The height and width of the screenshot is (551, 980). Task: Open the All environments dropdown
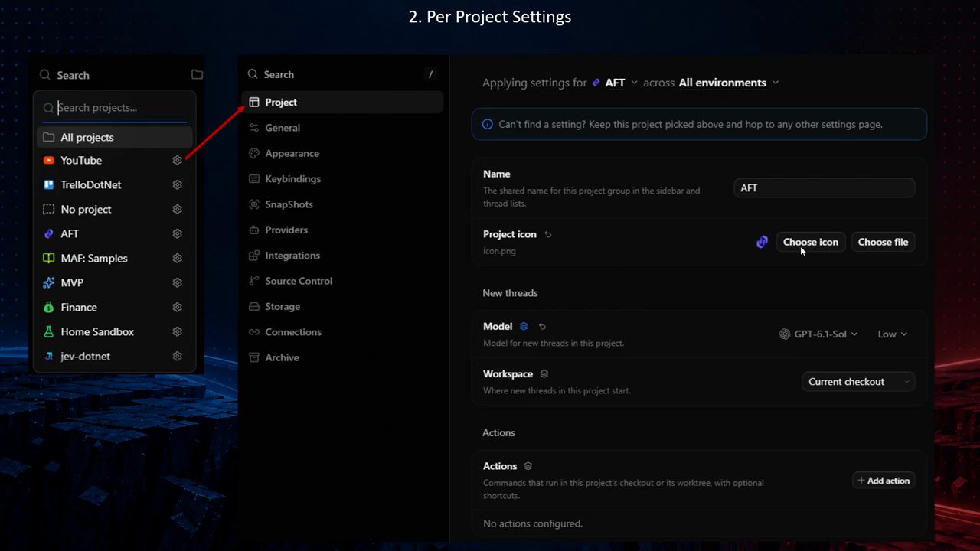729,83
